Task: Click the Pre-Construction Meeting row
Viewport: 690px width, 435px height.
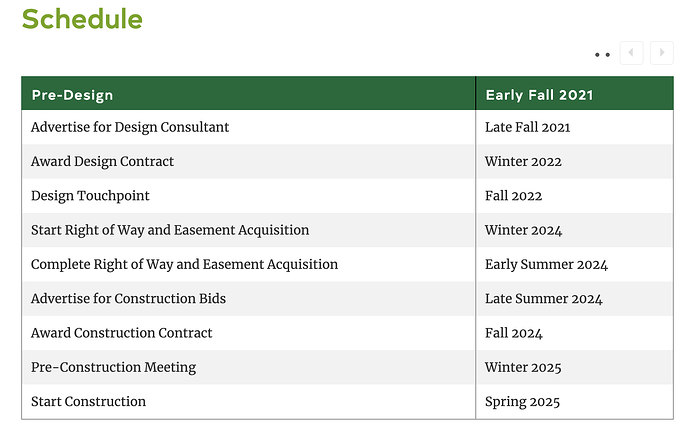Action: [347, 367]
